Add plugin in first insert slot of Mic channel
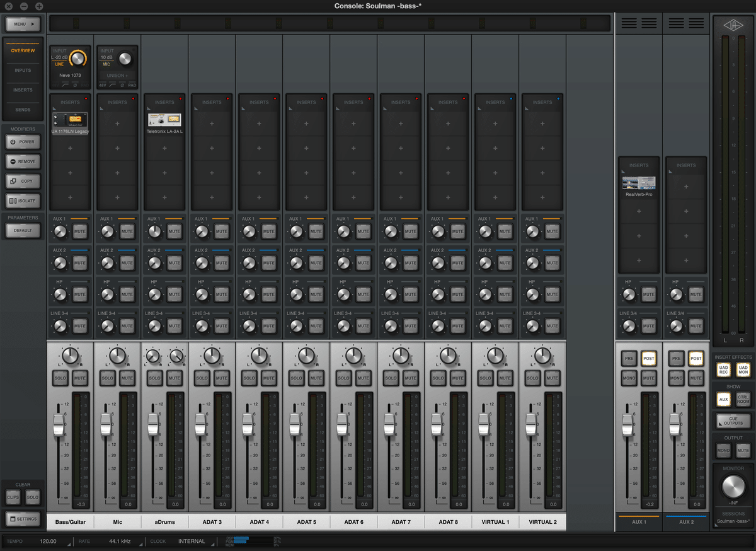Image resolution: width=756 pixels, height=551 pixels. (x=117, y=124)
